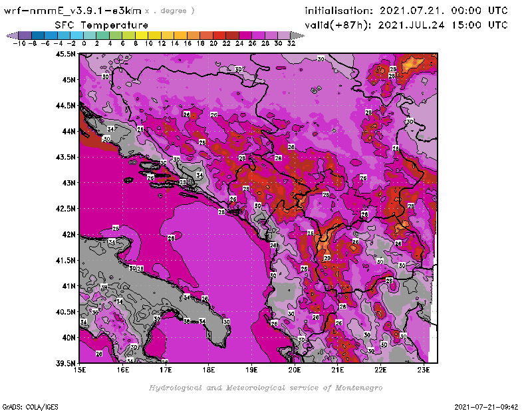Click the '44N' latitude label
This screenshot has height=411, width=532.
[68, 131]
